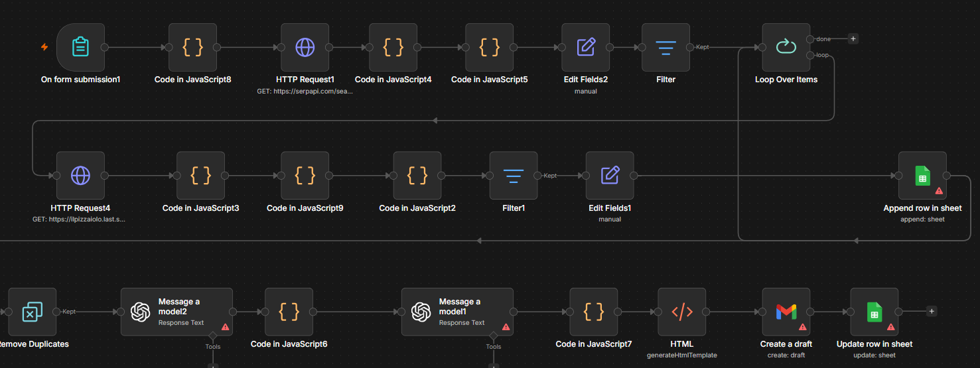Click the warning icon on Append row in sheet
The image size is (980, 368).
click(939, 191)
